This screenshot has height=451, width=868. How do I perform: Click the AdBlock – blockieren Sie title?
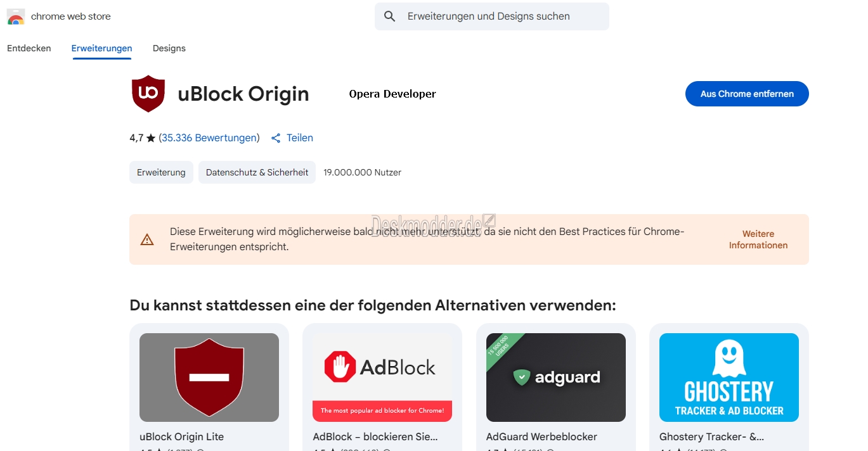point(375,436)
